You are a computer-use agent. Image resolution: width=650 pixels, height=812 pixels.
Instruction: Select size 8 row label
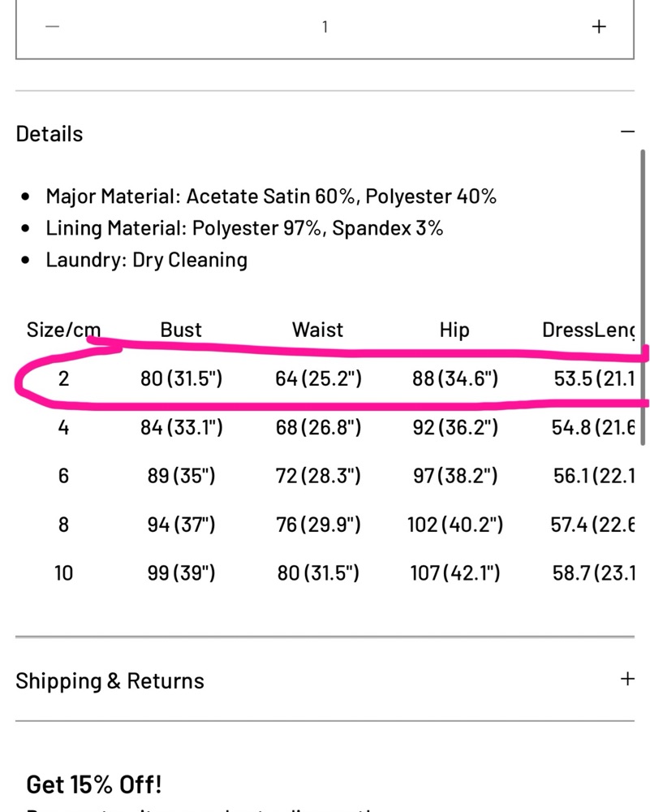point(63,524)
